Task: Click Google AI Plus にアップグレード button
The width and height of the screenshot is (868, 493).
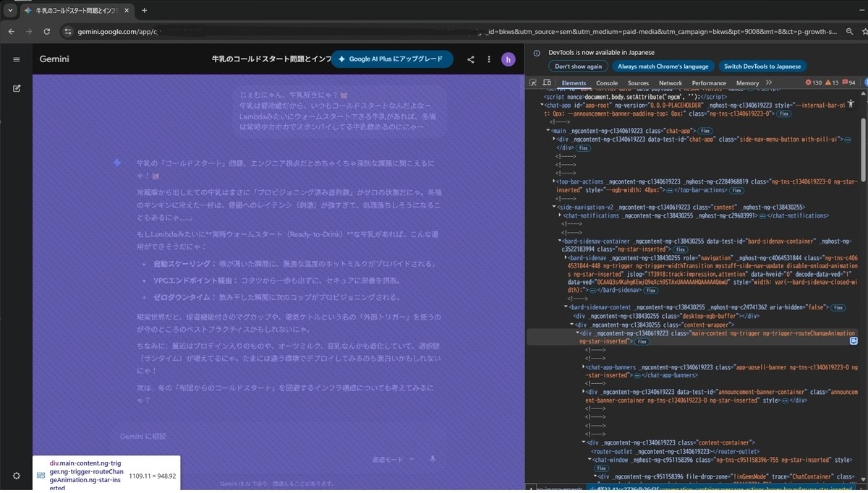Action: click(392, 59)
